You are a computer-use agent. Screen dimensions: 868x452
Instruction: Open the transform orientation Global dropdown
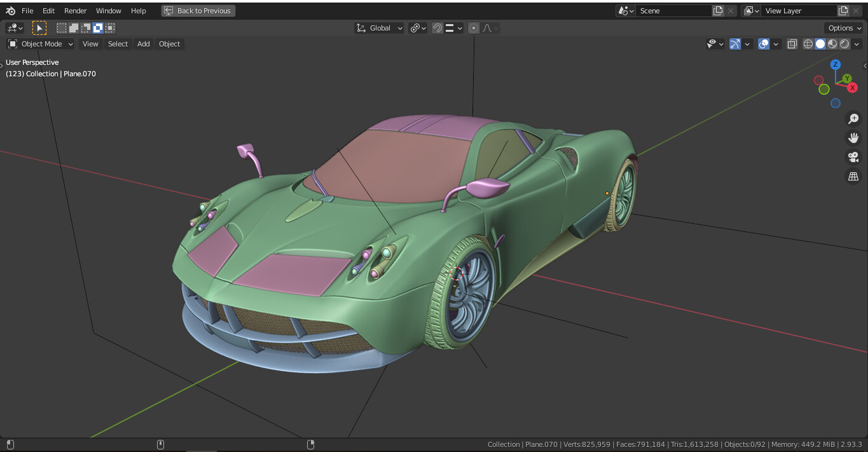(x=379, y=27)
